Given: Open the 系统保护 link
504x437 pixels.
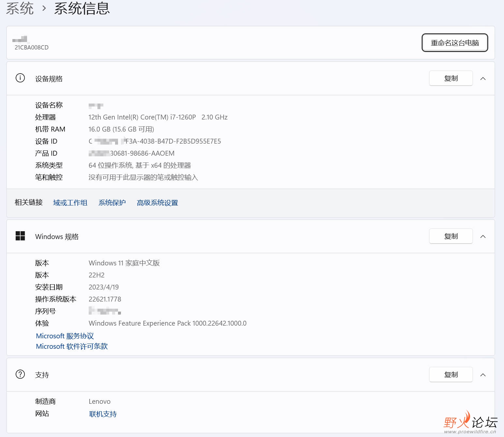Looking at the screenshot, I should (112, 203).
